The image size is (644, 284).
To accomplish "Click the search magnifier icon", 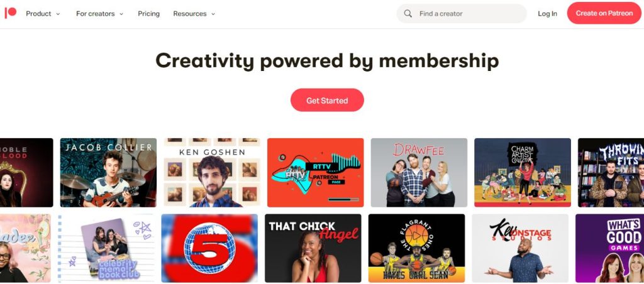I will 408,14.
